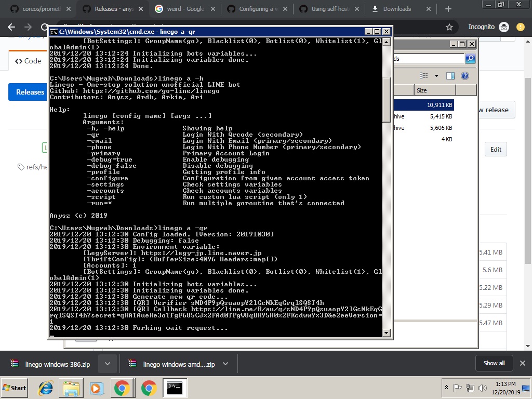Switch to cmd.exe taskbar icon
The height and width of the screenshot is (399, 532).
175,388
